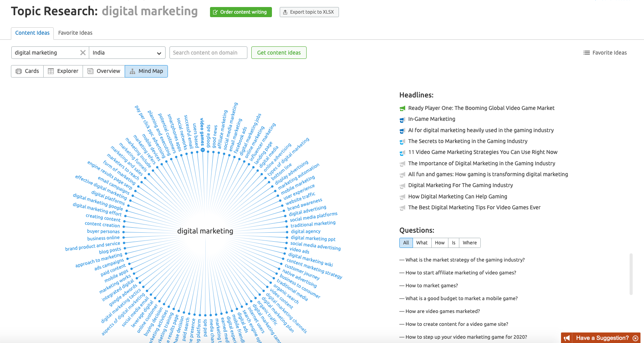Select the buyer personas topic on mind map
The height and width of the screenshot is (343, 644).
[103, 232]
